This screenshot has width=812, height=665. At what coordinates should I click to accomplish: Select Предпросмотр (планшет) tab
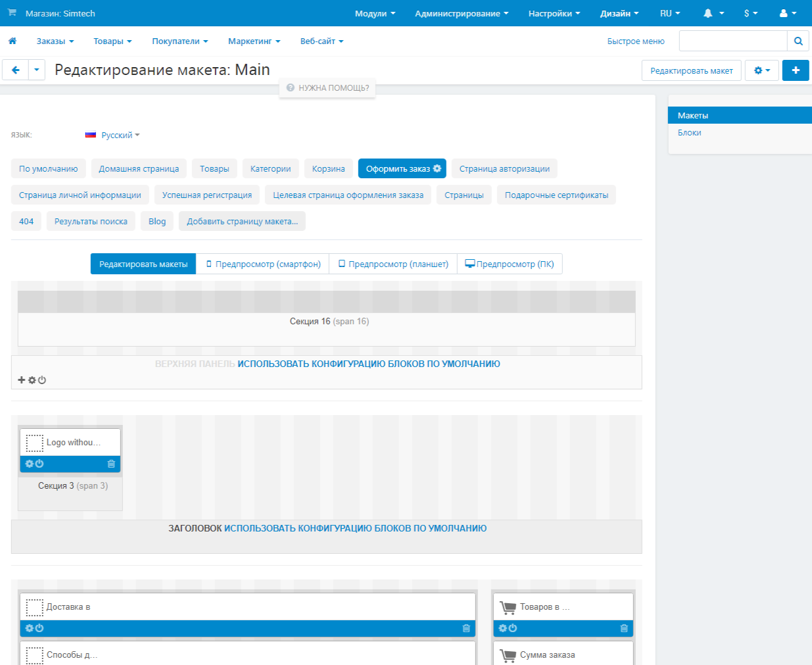pyautogui.click(x=393, y=264)
